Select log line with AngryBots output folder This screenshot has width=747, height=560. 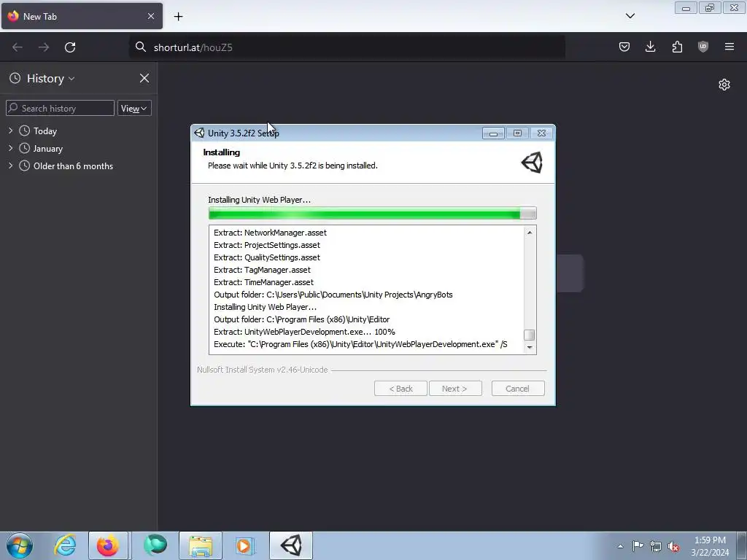pyautogui.click(x=333, y=295)
